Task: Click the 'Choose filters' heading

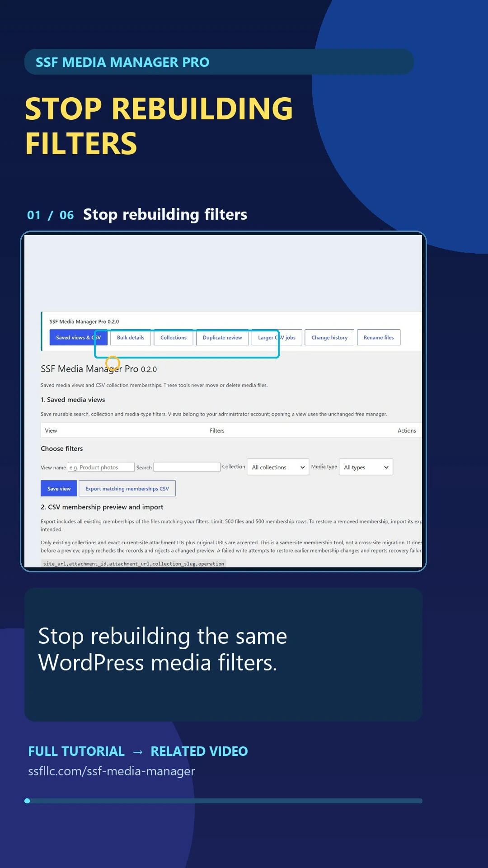Action: 62,448
